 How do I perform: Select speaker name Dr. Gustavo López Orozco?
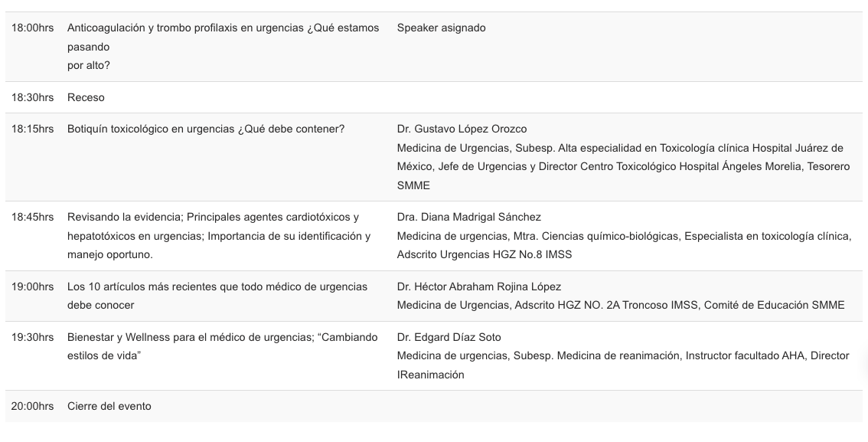[462, 129]
